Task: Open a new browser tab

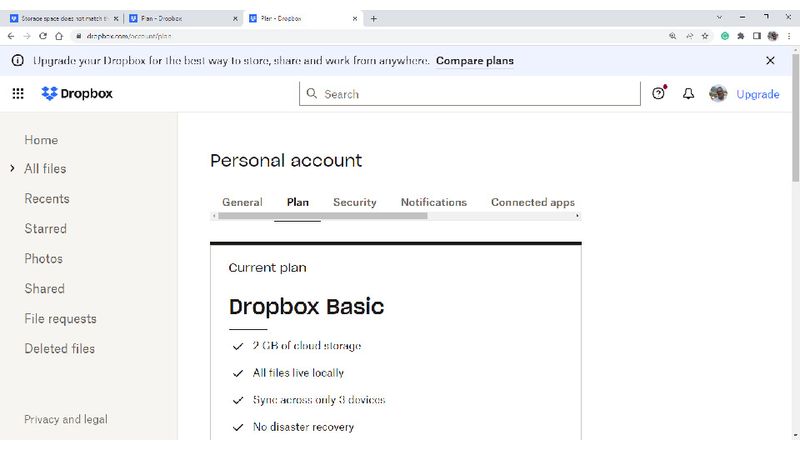Action: (x=373, y=18)
